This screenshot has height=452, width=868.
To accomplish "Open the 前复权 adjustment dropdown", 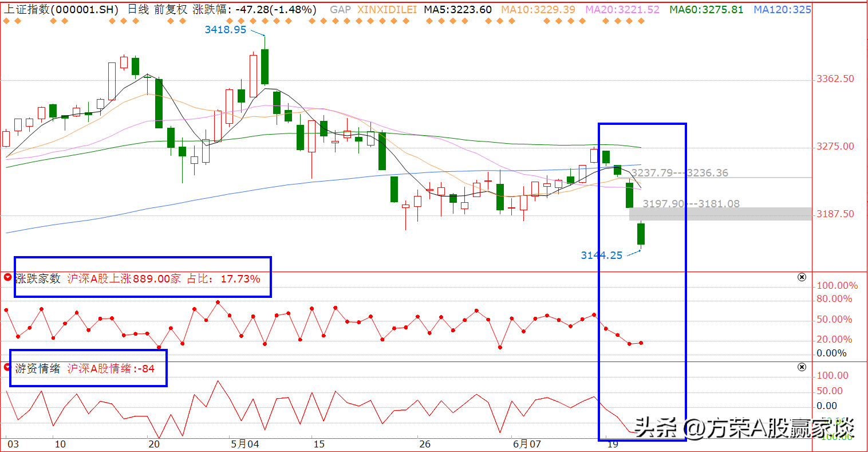I will point(171,10).
